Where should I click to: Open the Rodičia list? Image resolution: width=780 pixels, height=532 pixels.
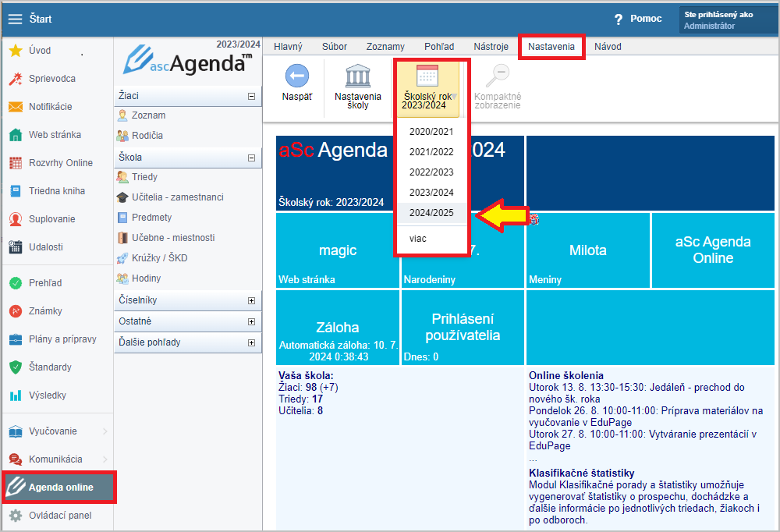pos(147,136)
